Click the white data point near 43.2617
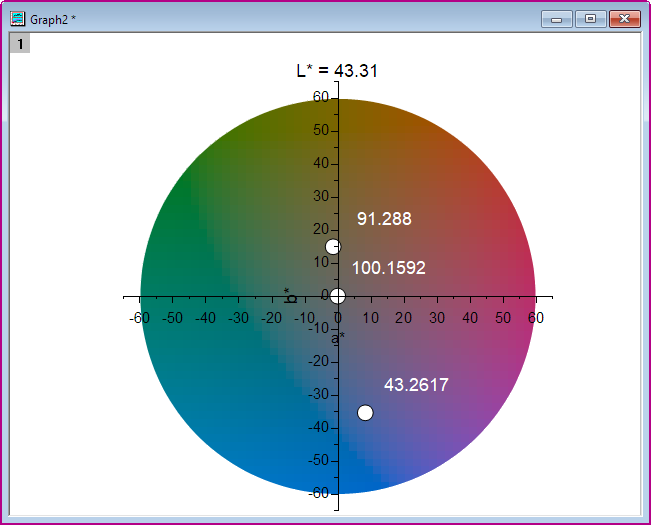This screenshot has width=651, height=525. point(365,413)
